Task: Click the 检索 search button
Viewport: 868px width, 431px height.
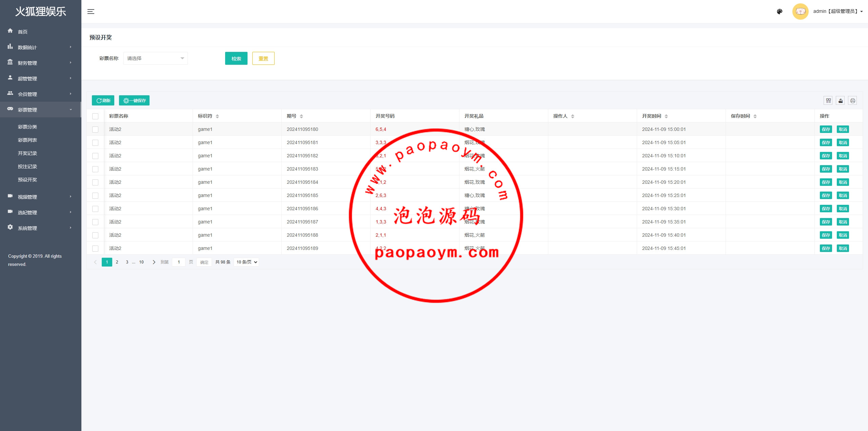Action: coord(236,58)
